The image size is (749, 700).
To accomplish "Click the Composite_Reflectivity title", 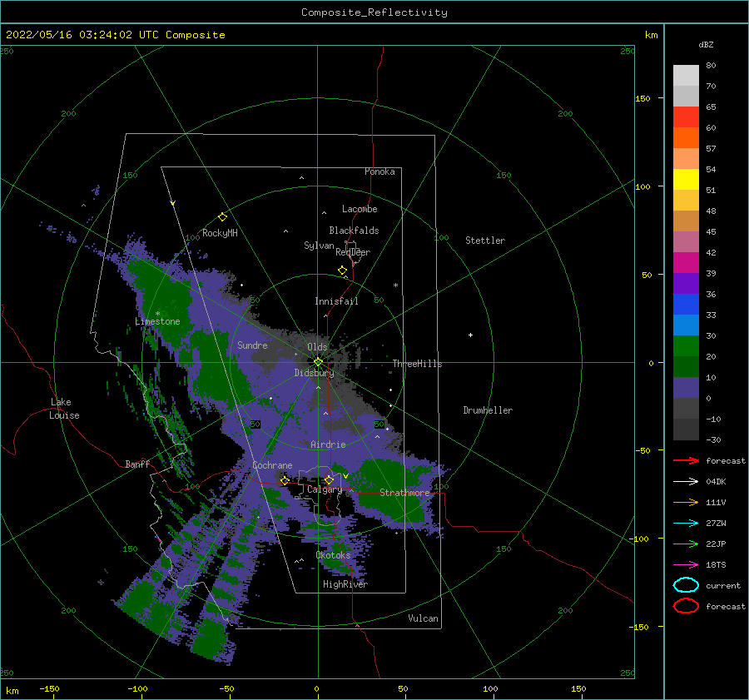I will click(374, 12).
